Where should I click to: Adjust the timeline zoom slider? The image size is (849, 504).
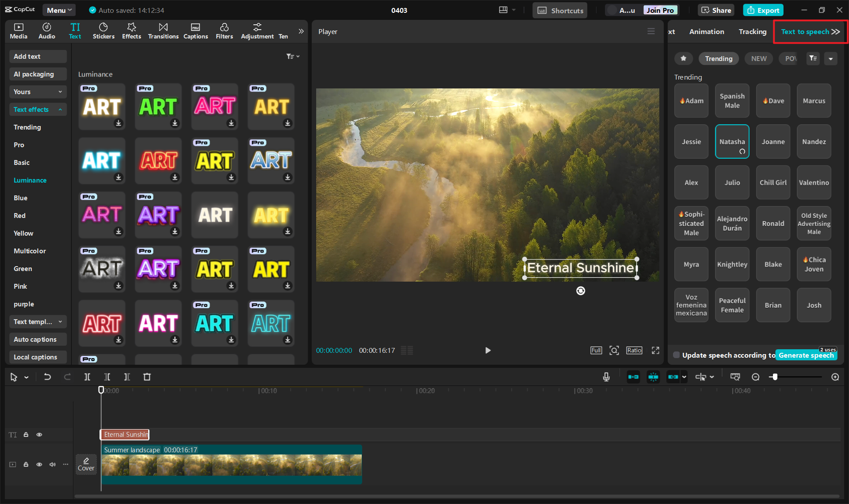pyautogui.click(x=775, y=377)
